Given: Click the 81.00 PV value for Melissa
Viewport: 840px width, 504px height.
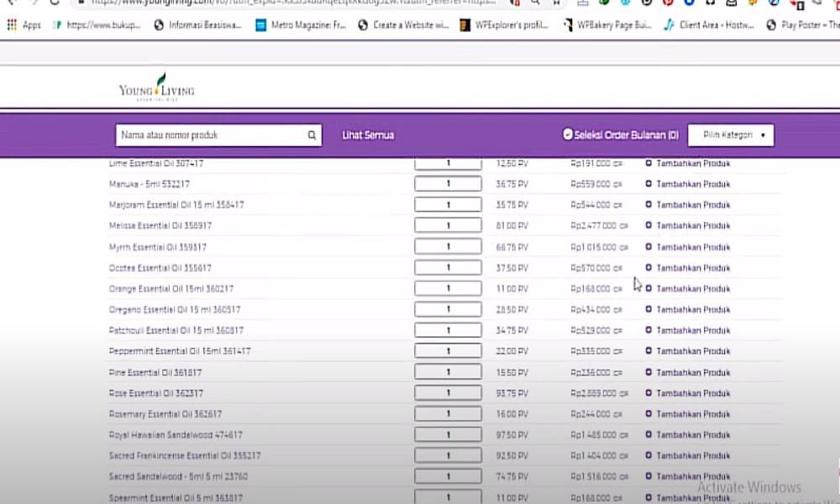Looking at the screenshot, I should pyautogui.click(x=512, y=226).
